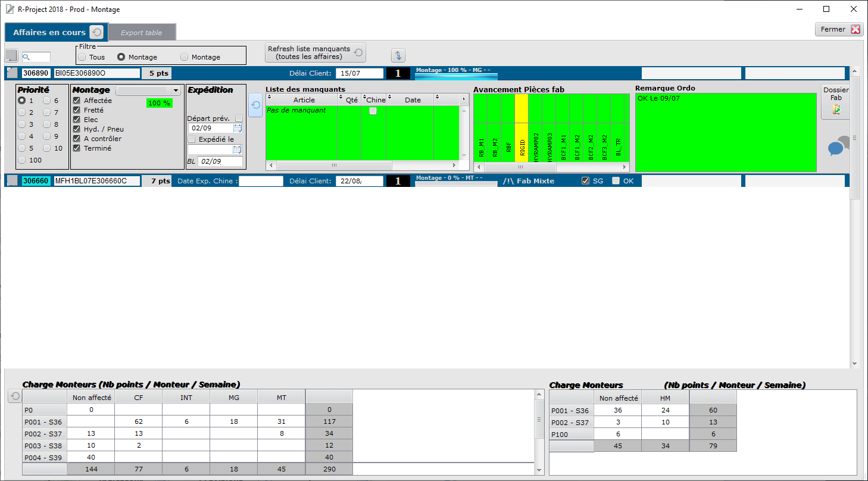This screenshot has height=481, width=868.
Task: Click the sort arrows icon button in filter bar
Action: pos(398,55)
